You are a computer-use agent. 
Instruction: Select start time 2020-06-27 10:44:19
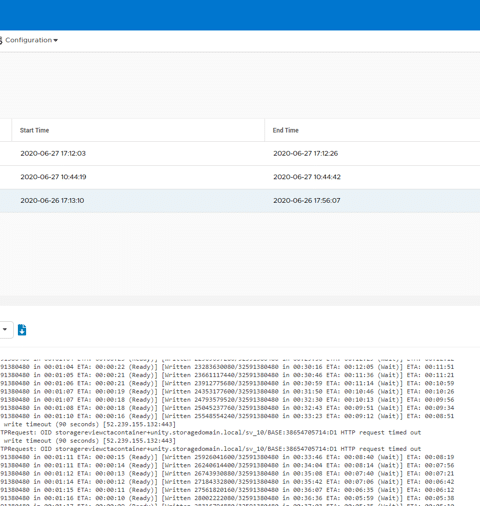pos(53,177)
